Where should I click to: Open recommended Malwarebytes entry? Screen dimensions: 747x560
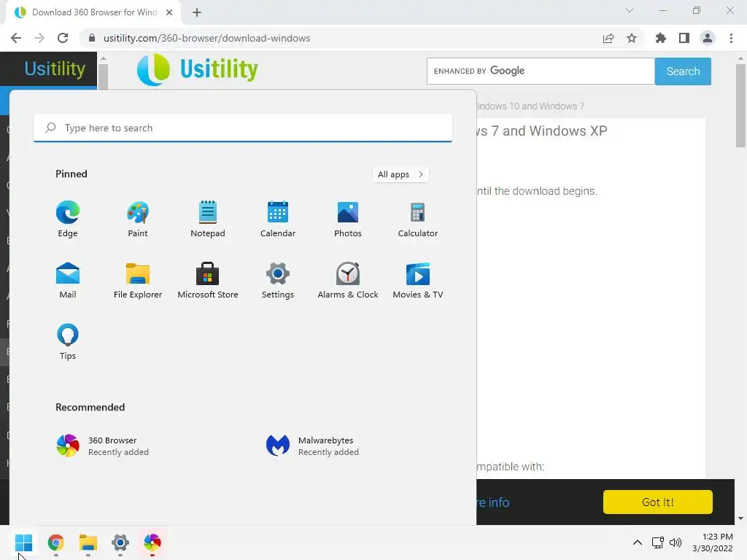pos(312,446)
